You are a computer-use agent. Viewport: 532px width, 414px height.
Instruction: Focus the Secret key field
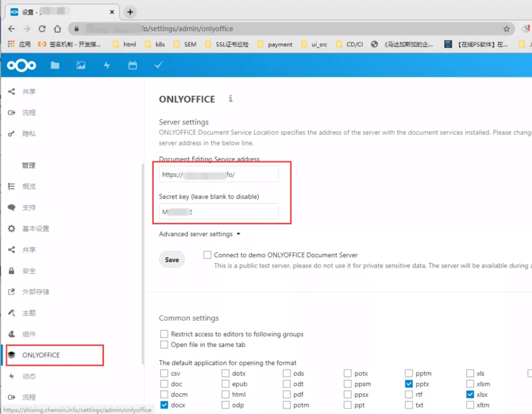[x=219, y=212]
